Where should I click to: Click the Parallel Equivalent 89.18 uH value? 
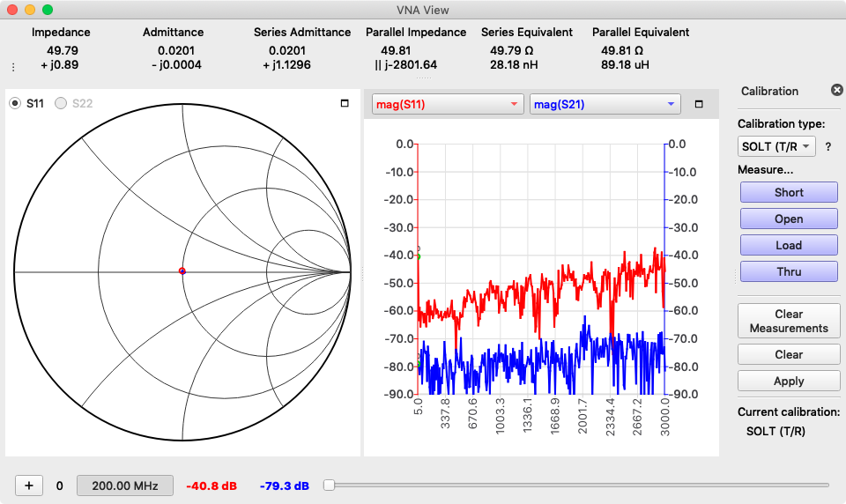tap(626, 64)
